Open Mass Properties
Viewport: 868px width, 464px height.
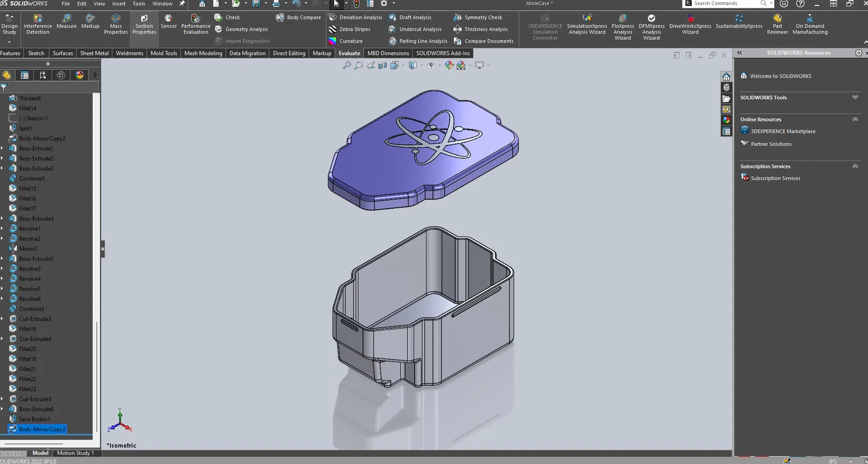point(116,24)
